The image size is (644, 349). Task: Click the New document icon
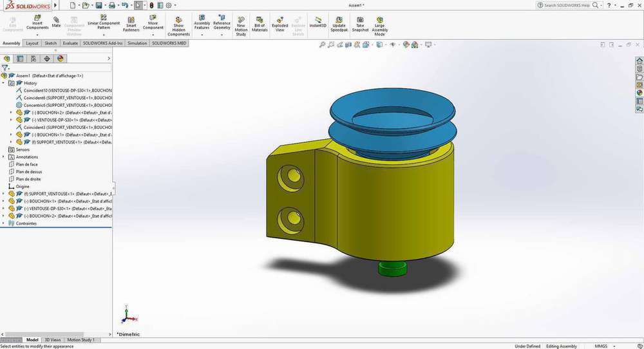point(73,5)
